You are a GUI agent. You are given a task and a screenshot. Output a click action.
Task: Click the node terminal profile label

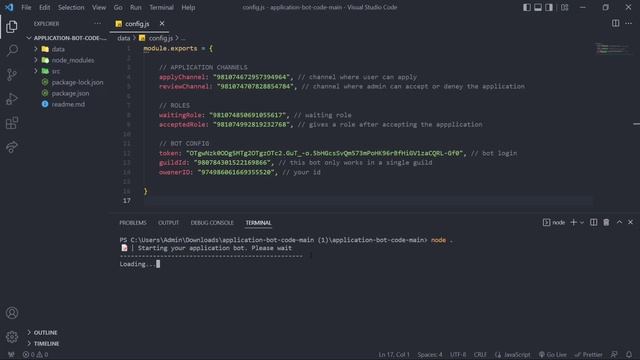[x=554, y=222]
